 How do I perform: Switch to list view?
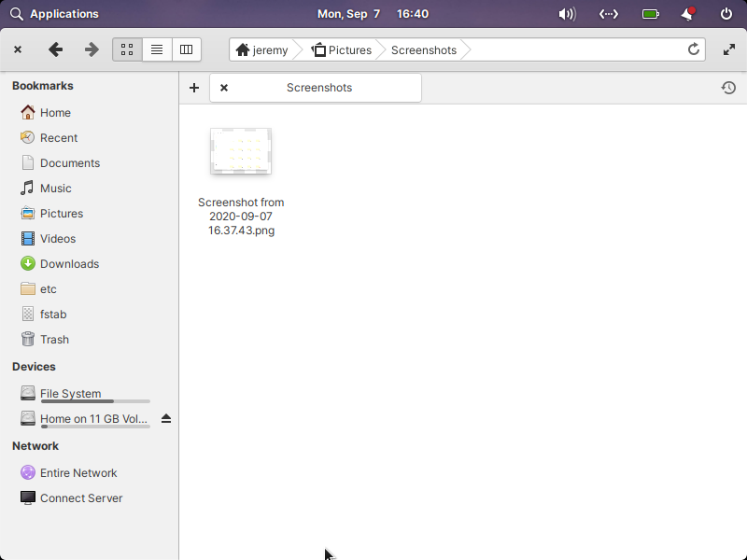pos(157,49)
